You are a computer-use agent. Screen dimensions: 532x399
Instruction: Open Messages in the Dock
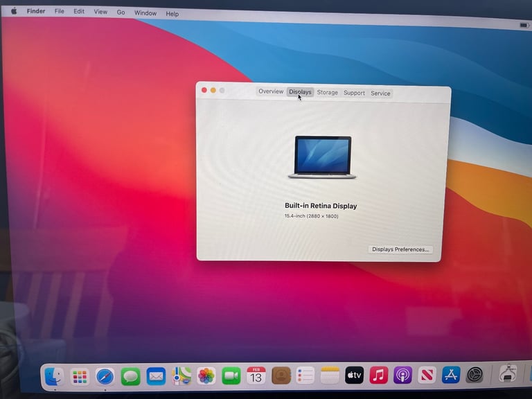131,376
